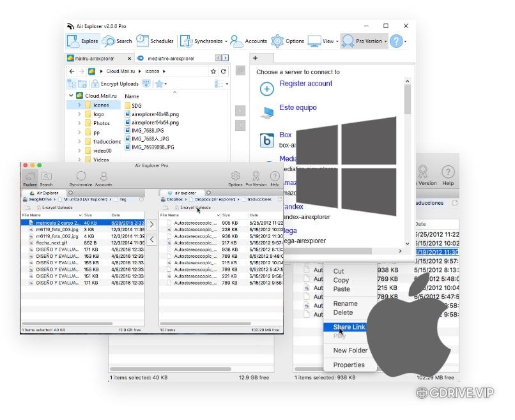Click Accounts in the Mac Air Explorer Pro toolbar
The height and width of the screenshot is (420, 515).
(x=104, y=179)
